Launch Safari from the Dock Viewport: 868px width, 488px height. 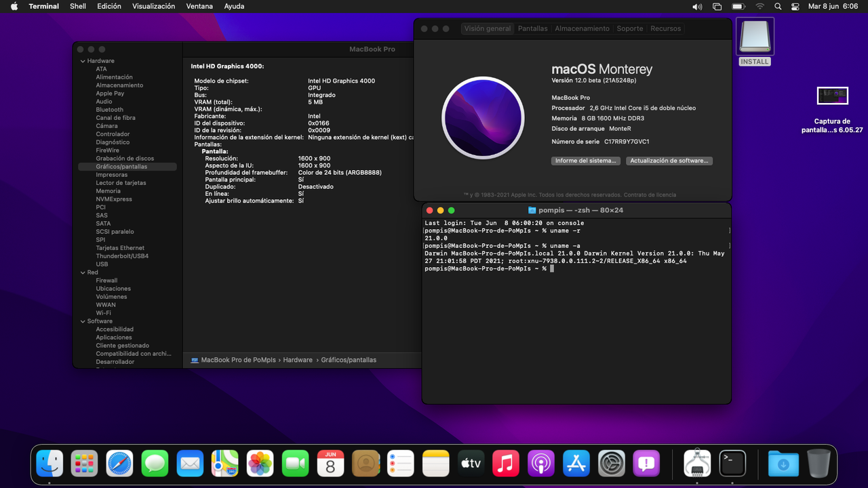(120, 464)
